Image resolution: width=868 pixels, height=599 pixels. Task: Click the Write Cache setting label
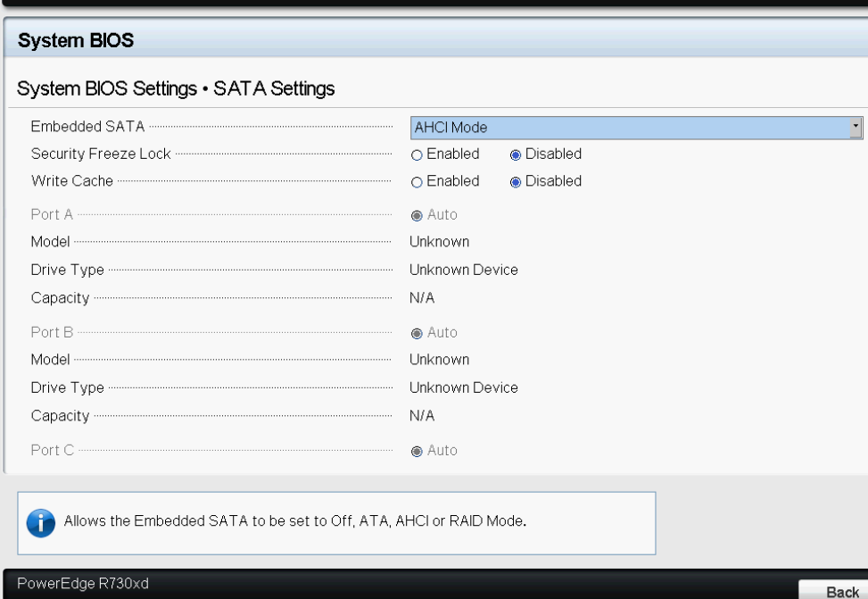(x=72, y=180)
